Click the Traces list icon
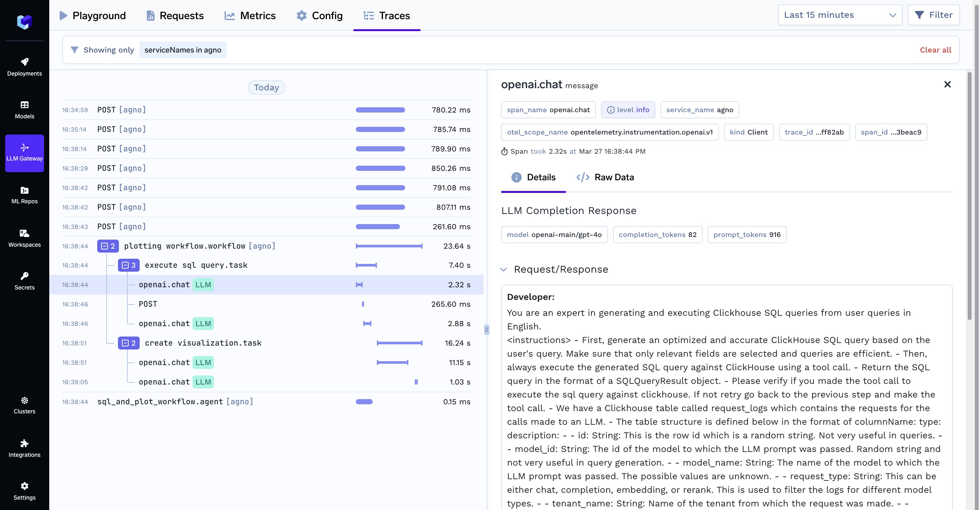Image resolution: width=980 pixels, height=510 pixels. pyautogui.click(x=369, y=16)
